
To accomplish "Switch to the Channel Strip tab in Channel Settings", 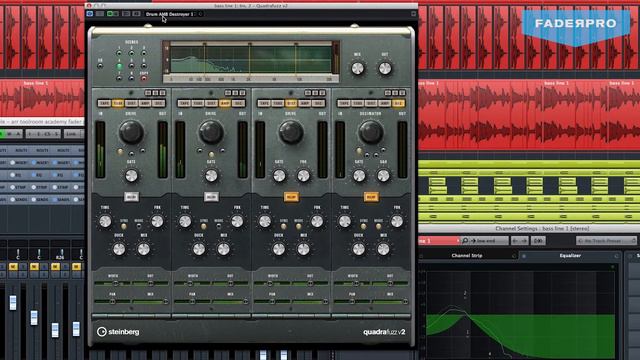I will pyautogui.click(x=467, y=256).
